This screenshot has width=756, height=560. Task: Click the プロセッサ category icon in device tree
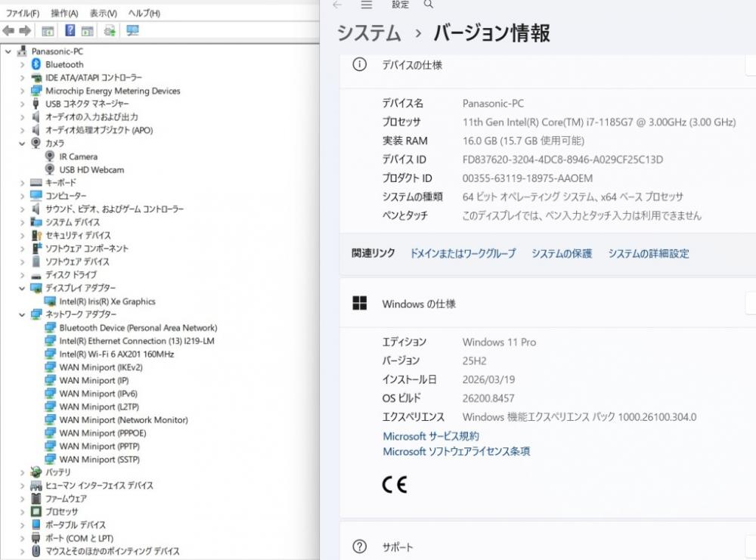tap(36, 512)
